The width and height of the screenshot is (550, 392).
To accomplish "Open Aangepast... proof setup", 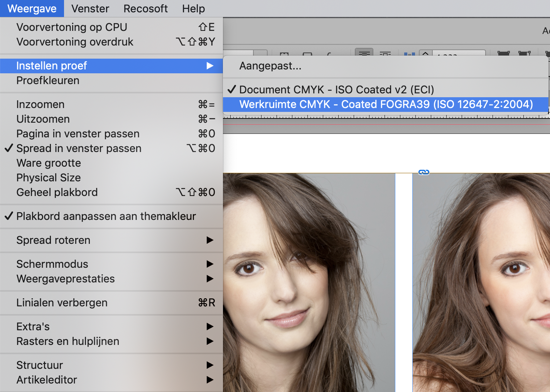I will click(x=386, y=66).
